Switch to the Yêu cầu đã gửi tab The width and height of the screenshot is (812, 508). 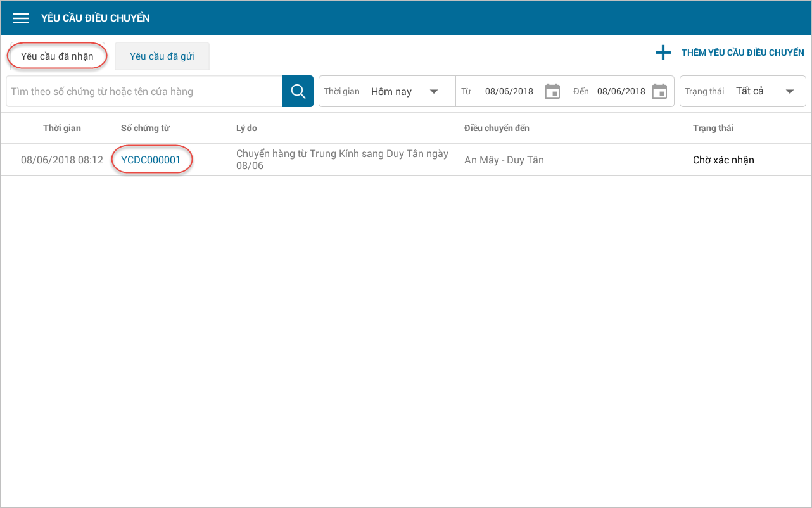pos(162,56)
